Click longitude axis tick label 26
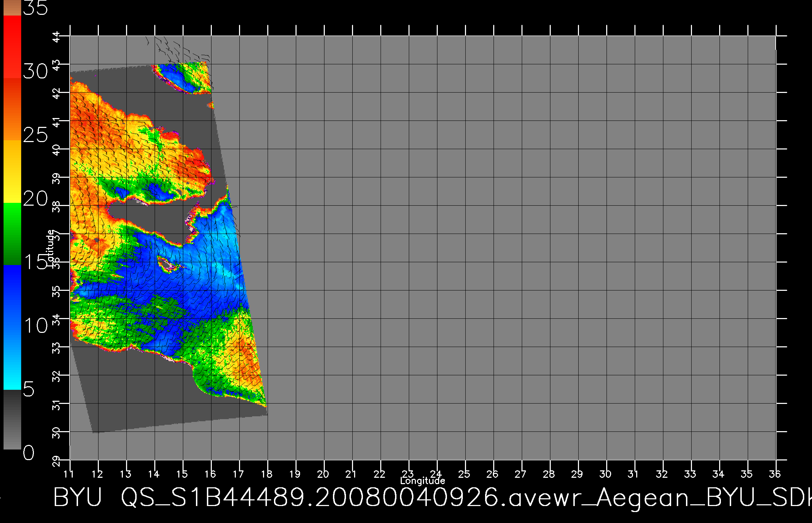Screen dimensions: 812x523 pos(492,474)
